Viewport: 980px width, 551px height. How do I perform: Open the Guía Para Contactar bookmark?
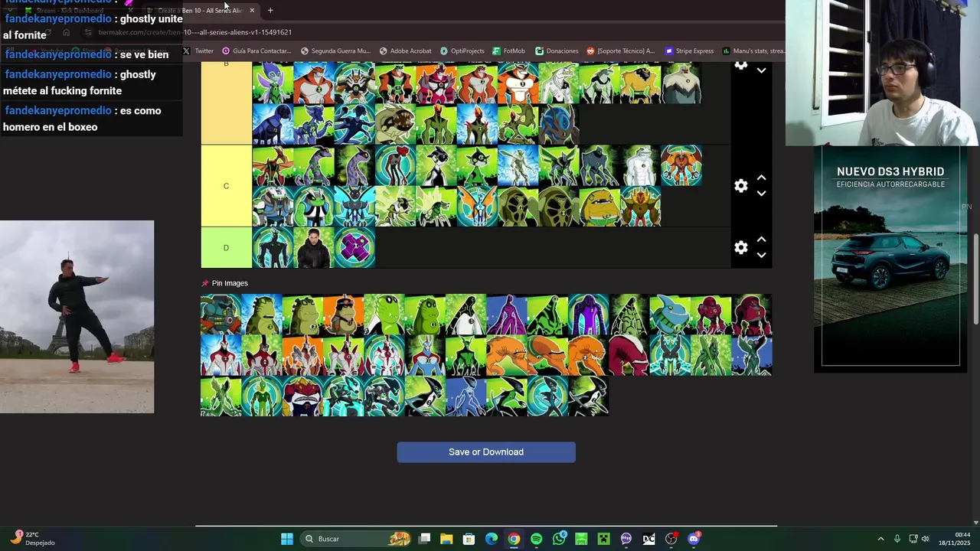[256, 51]
